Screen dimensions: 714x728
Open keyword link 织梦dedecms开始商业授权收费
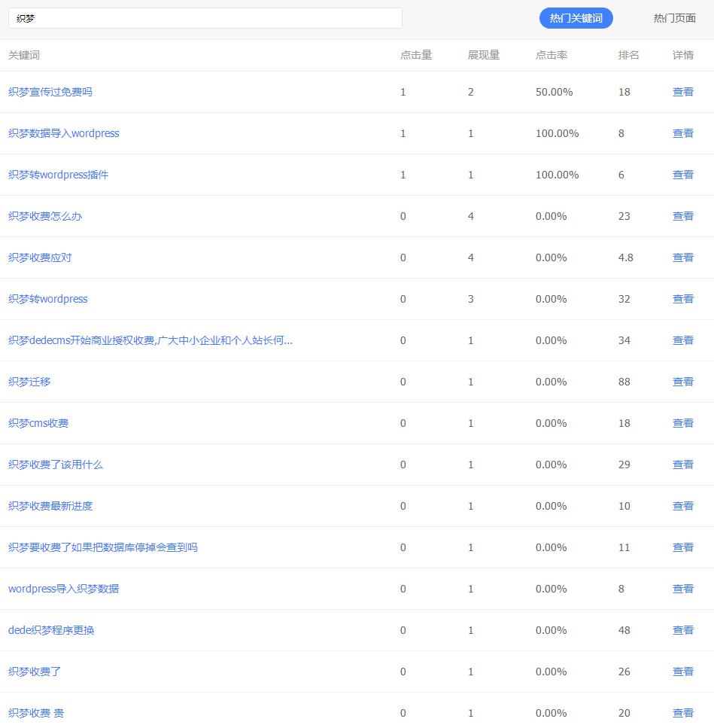[150, 340]
